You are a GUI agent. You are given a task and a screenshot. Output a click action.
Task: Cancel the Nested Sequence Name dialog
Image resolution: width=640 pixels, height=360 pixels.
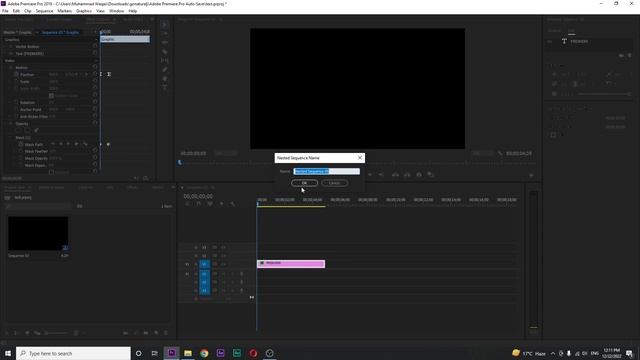(334, 183)
